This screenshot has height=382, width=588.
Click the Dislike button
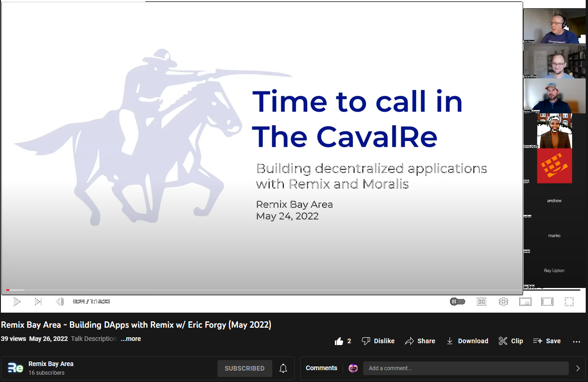(x=378, y=341)
